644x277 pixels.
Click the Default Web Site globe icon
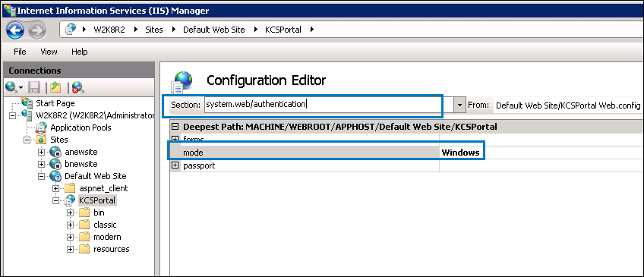click(55, 176)
